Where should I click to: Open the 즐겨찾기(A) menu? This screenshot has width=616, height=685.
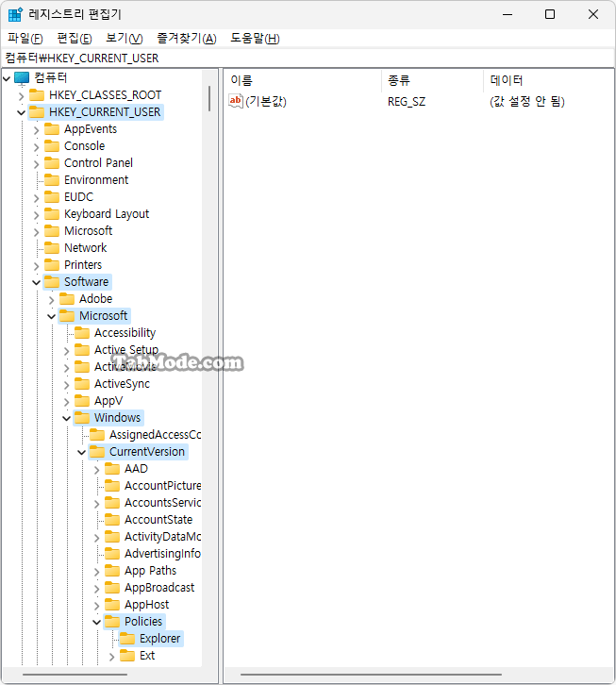pos(187,39)
